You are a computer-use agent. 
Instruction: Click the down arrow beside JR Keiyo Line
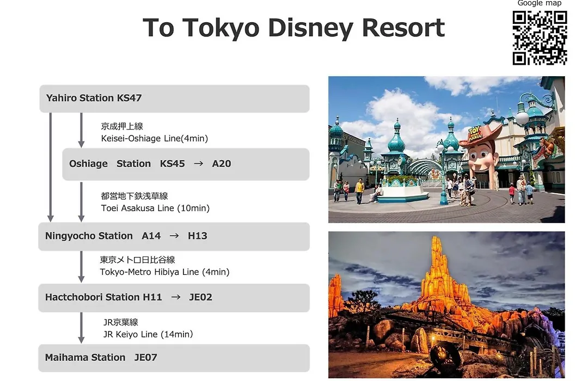pyautogui.click(x=81, y=328)
